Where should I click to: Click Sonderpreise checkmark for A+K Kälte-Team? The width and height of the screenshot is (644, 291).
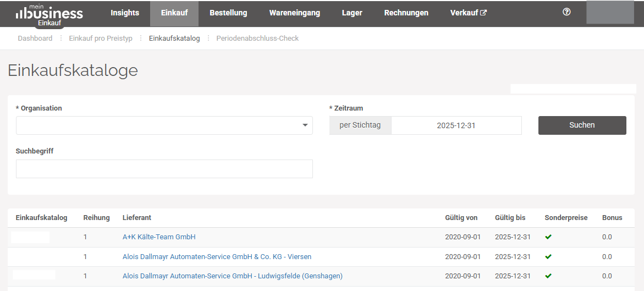[548, 237]
